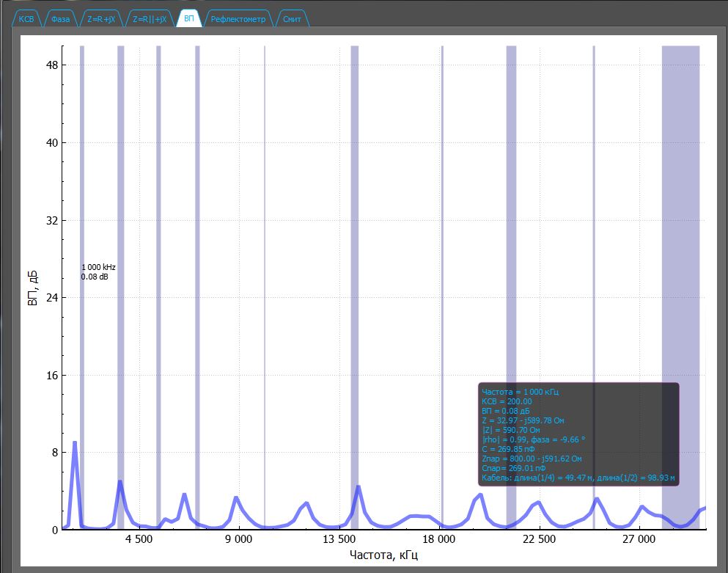This screenshot has width=728, height=573.
Task: Switch to the Рефлектометр tab
Action: (238, 20)
